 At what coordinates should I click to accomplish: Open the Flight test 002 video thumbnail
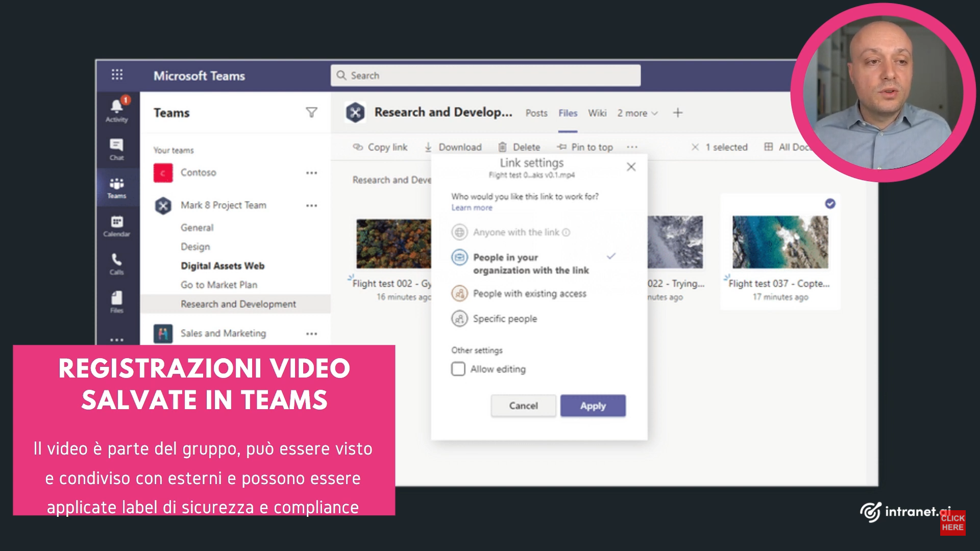point(394,244)
